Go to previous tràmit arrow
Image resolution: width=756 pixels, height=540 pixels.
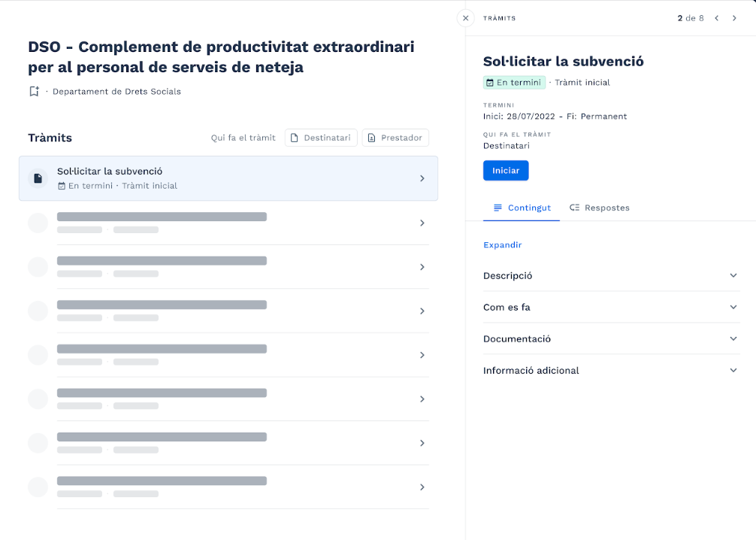click(x=717, y=18)
